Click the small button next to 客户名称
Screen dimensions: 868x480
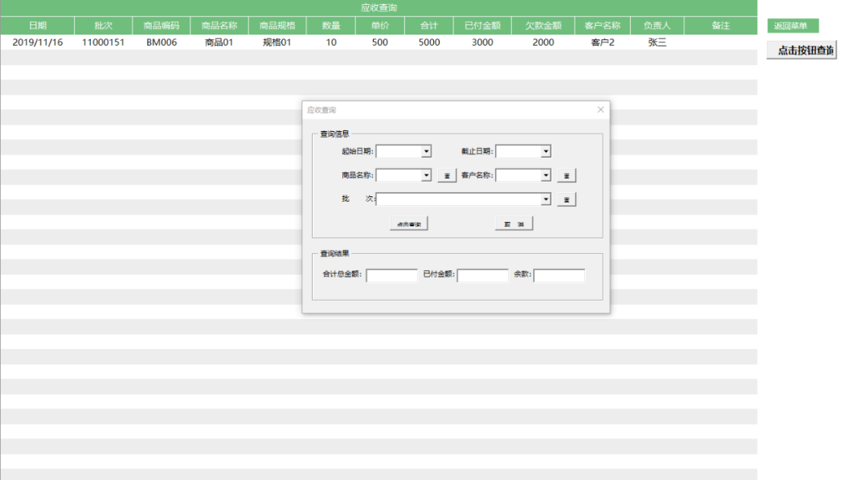coord(567,176)
